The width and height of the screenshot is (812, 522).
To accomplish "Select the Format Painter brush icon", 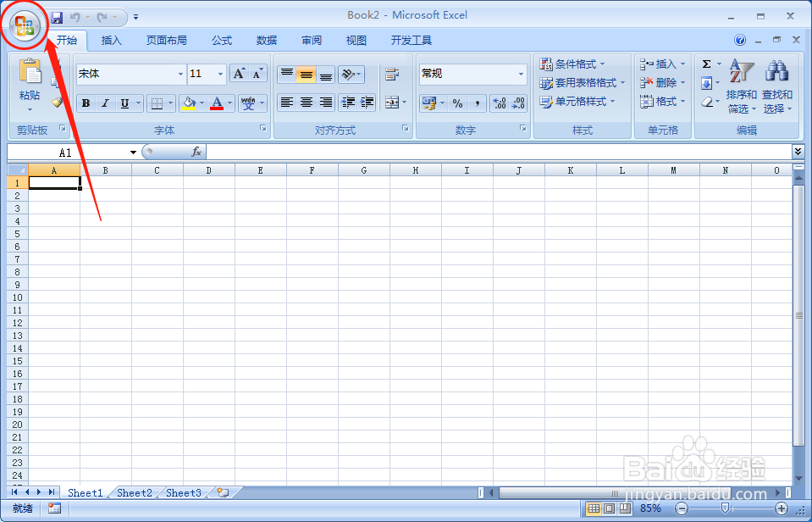I will pyautogui.click(x=57, y=103).
